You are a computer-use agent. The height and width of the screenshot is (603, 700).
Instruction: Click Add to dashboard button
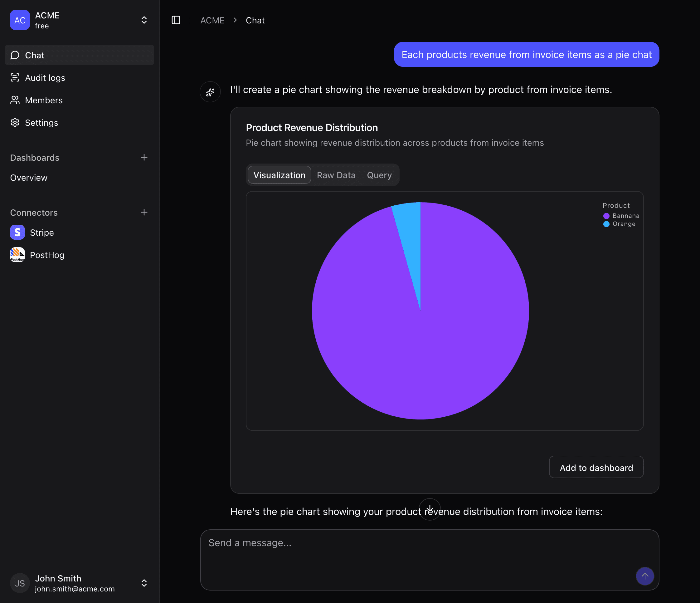(596, 468)
